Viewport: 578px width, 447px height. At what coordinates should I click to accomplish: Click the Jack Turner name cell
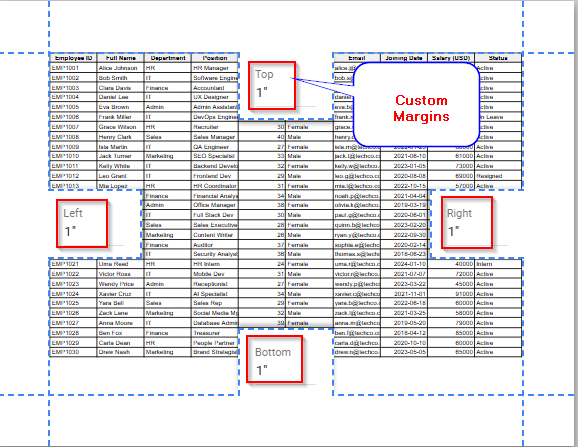(121, 156)
